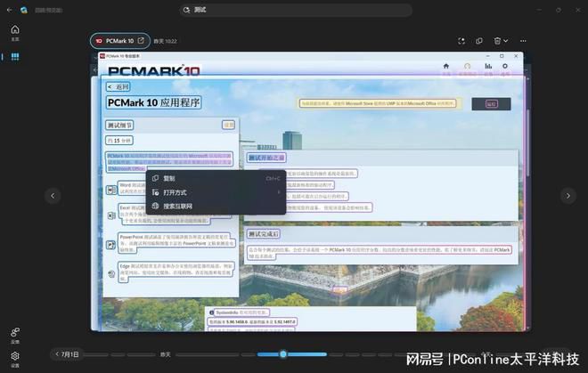Open the Recall home page in sidebar
The width and height of the screenshot is (588, 373).
(x=15, y=33)
